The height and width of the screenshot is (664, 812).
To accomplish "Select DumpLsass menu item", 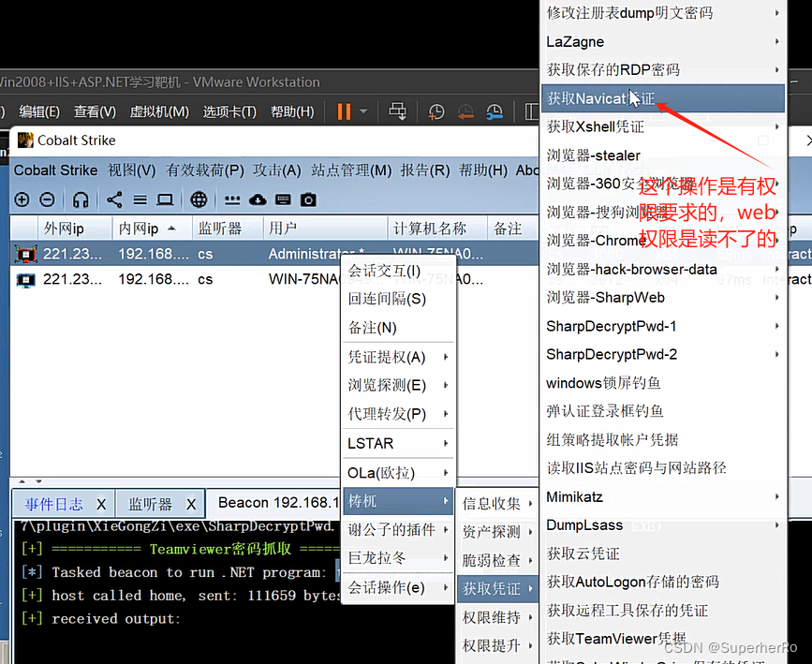I will 663,525.
